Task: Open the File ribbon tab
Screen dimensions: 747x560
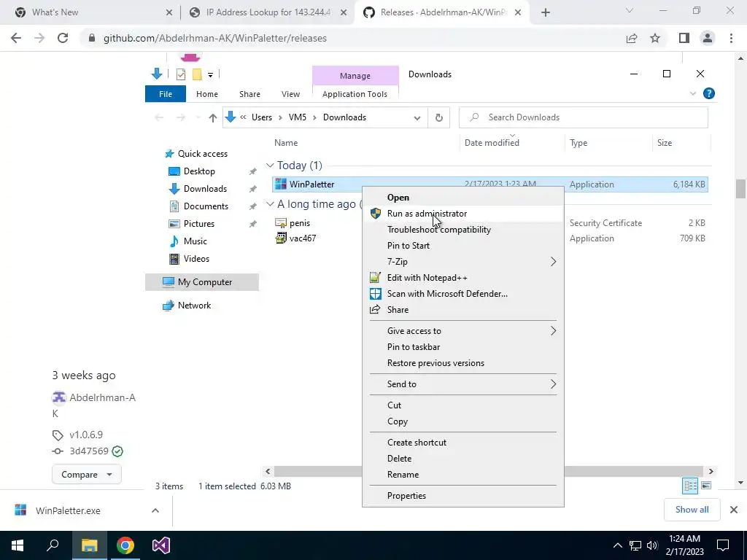Action: click(166, 94)
